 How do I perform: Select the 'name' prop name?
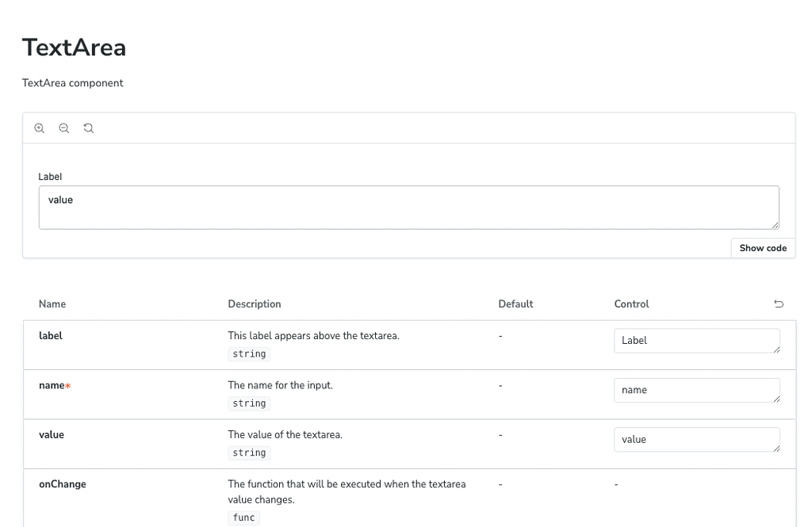tap(52, 385)
